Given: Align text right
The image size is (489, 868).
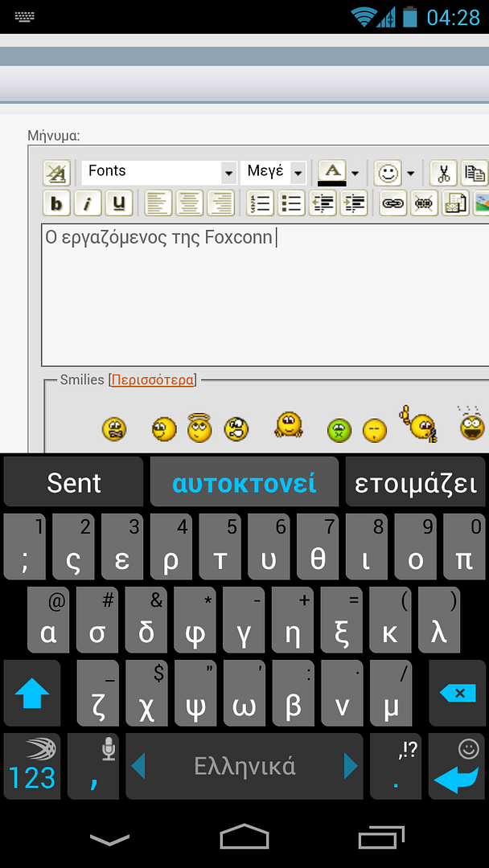Looking at the screenshot, I should point(220,203).
